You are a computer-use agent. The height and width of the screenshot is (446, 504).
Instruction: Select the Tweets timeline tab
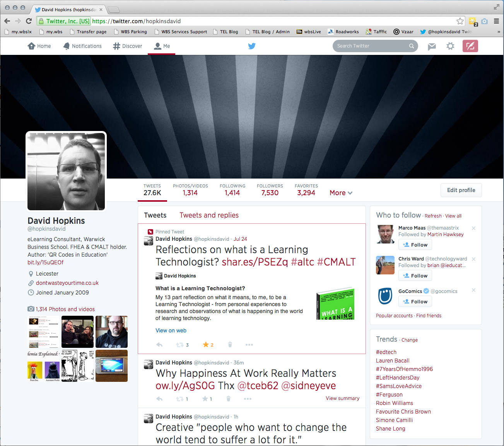coord(155,215)
